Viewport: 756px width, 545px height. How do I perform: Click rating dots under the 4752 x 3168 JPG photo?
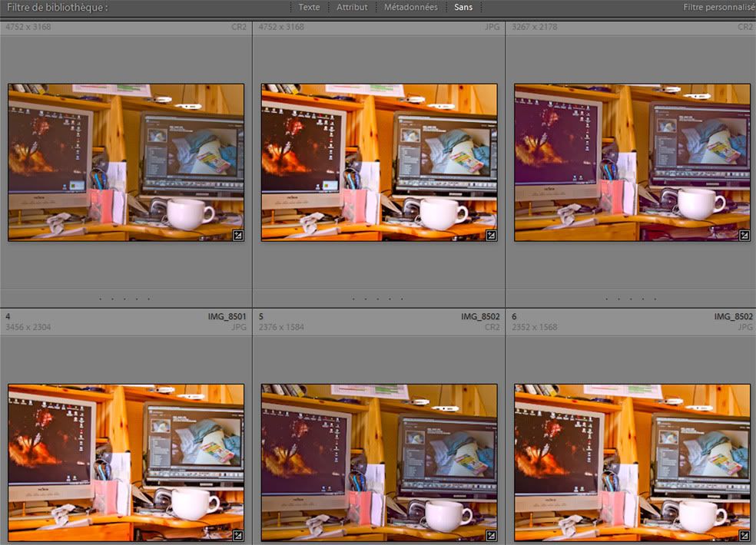379,299
